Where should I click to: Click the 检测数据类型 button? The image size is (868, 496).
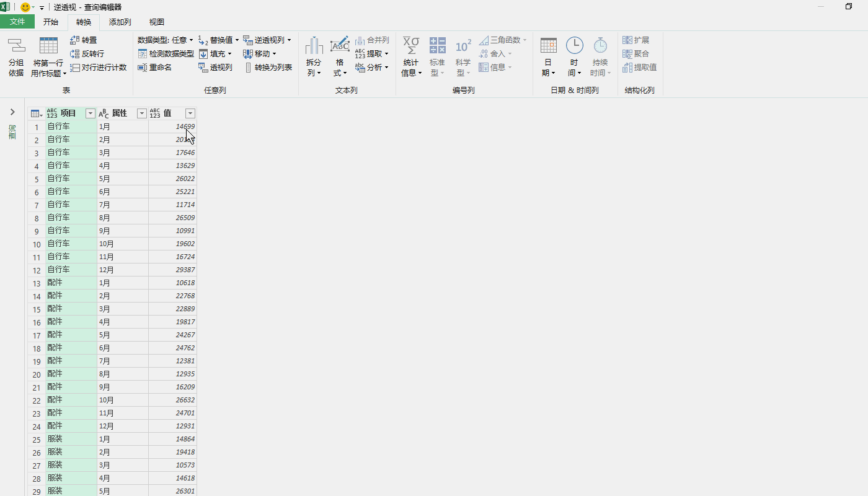[x=164, y=53]
